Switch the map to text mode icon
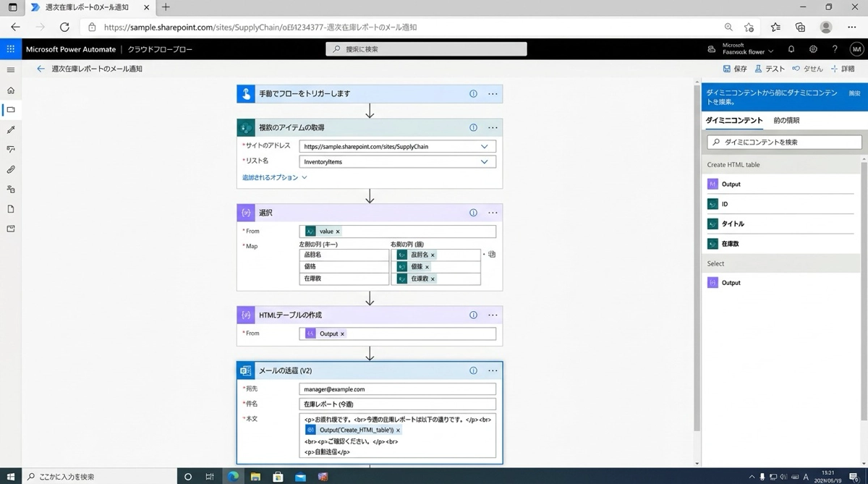The height and width of the screenshot is (484, 868). click(x=492, y=255)
